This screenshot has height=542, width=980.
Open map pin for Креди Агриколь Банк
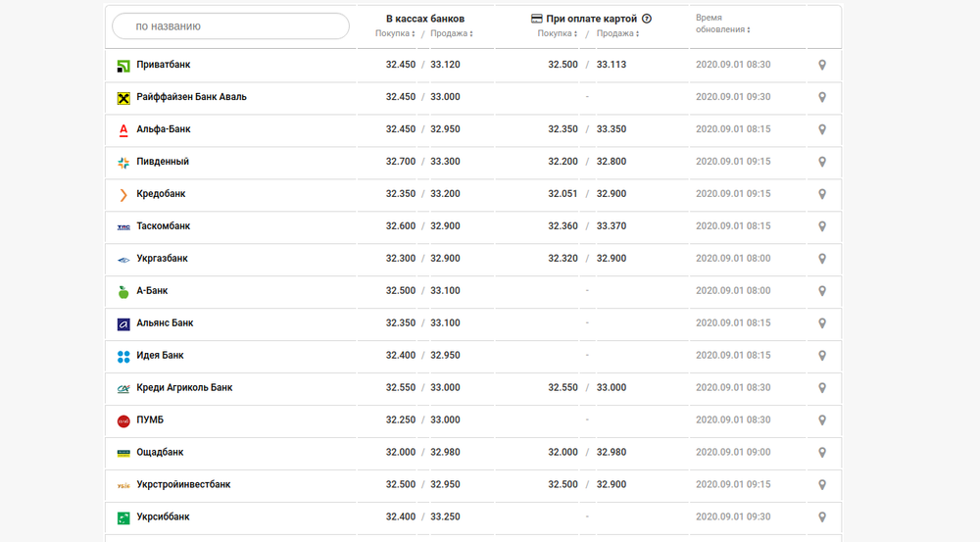pyautogui.click(x=822, y=388)
